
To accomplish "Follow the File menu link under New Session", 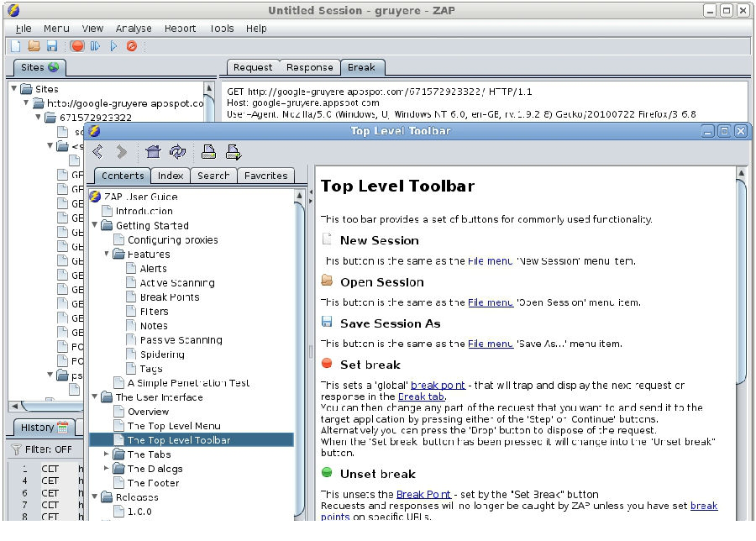I will [x=490, y=261].
